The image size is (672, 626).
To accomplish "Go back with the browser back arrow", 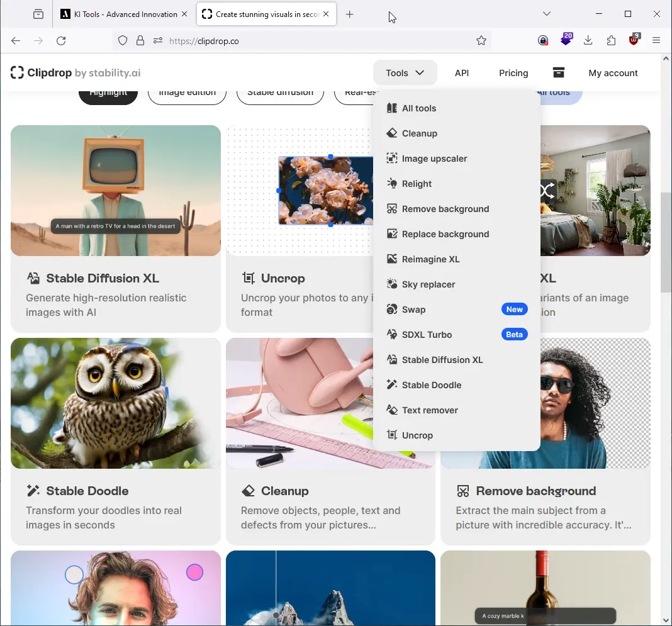I will 16,41.
